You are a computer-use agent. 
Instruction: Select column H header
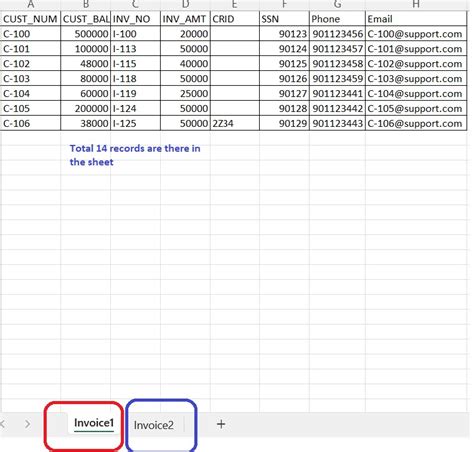(416, 4)
